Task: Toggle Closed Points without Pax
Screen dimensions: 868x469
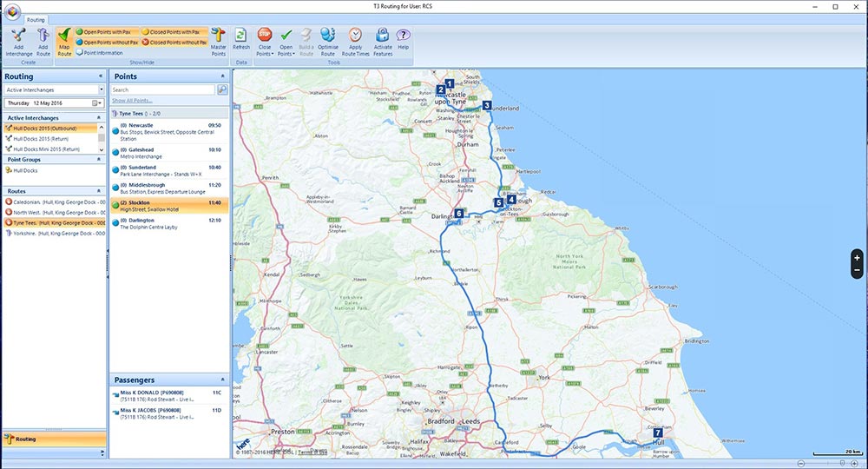Action: [174, 42]
